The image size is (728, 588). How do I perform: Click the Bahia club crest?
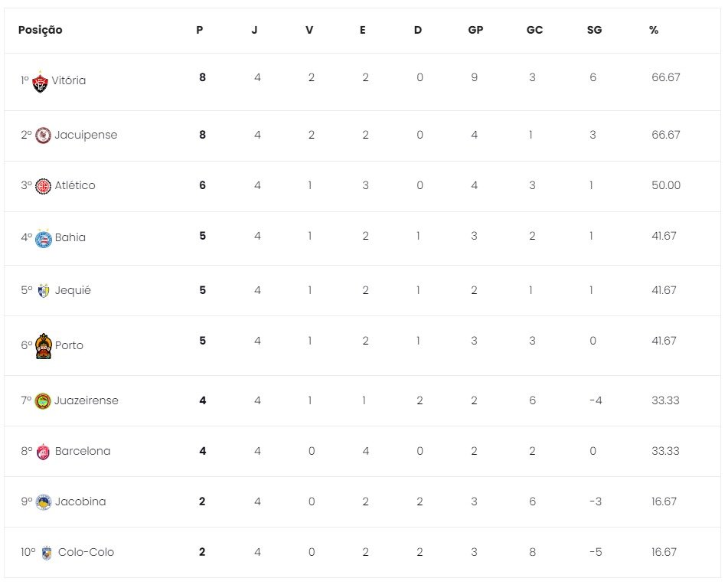(44, 237)
